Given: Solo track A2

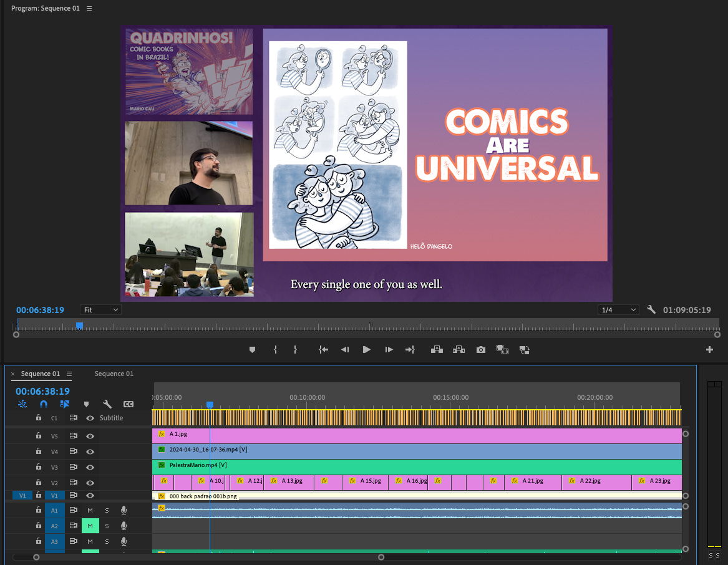Looking at the screenshot, I should [x=107, y=526].
